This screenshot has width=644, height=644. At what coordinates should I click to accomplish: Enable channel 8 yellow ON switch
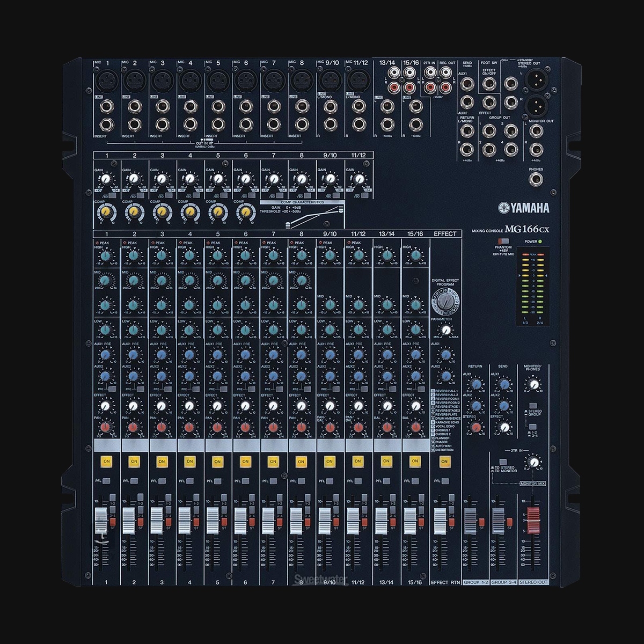301,461
